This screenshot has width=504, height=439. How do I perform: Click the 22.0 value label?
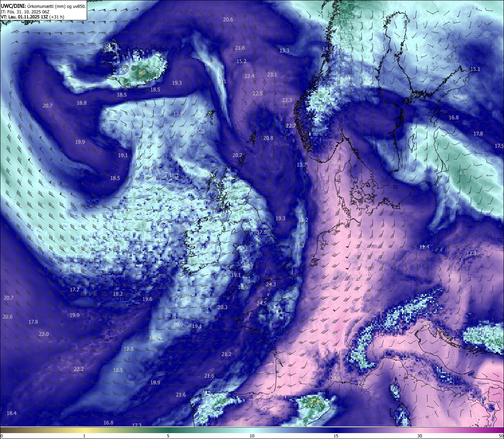click(44, 334)
